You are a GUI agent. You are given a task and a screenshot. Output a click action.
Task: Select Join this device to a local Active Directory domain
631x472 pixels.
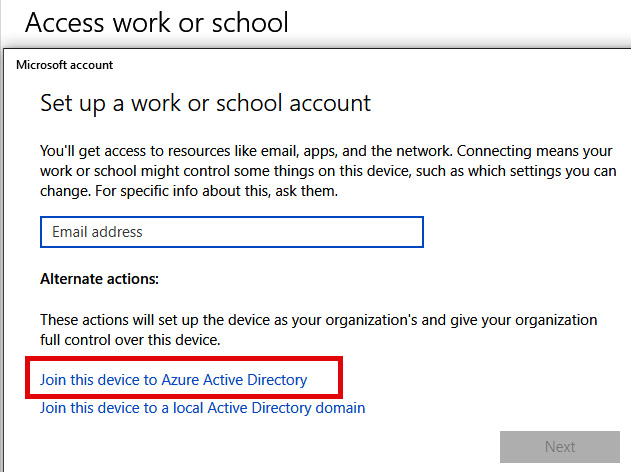(202, 408)
